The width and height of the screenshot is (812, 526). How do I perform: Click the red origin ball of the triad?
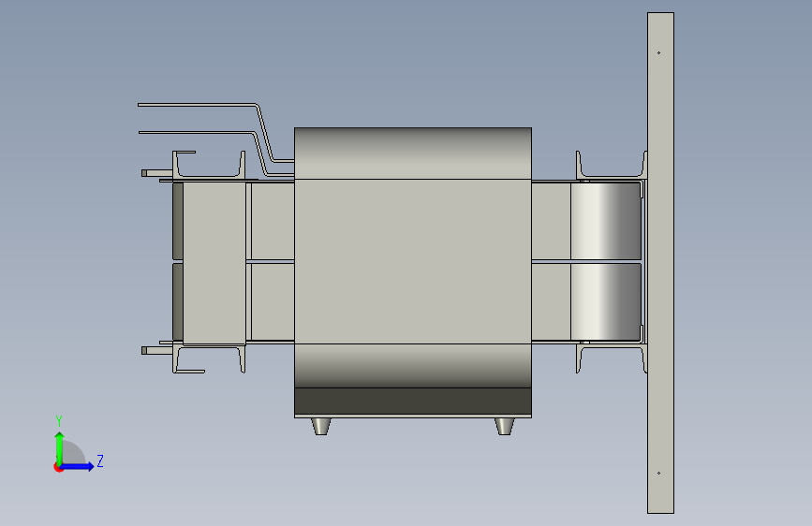tap(58, 467)
